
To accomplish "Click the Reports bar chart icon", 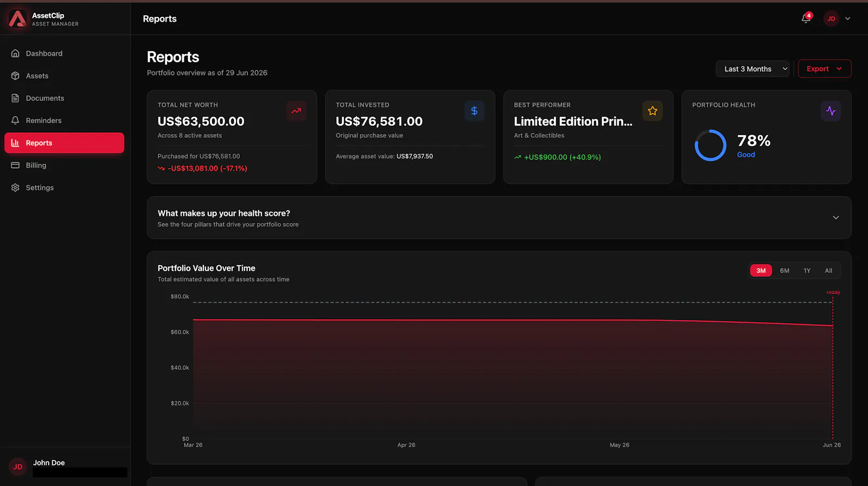I will click(x=15, y=143).
